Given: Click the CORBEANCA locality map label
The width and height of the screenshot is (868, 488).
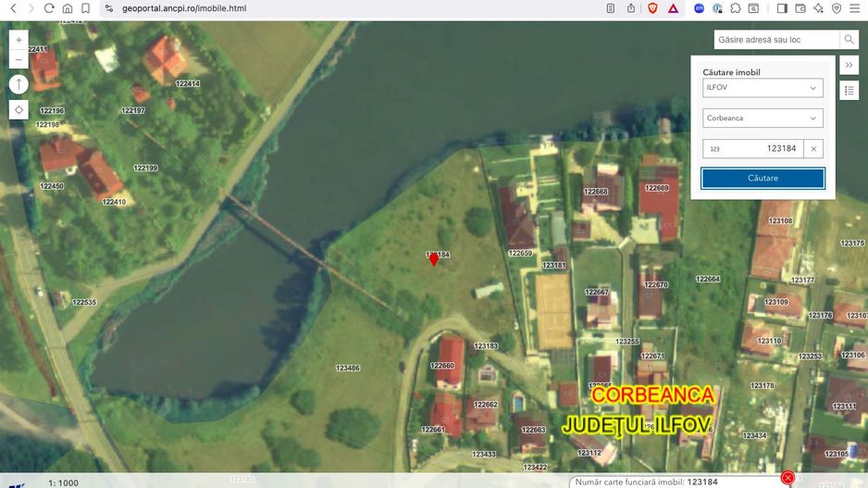Looking at the screenshot, I should 652,395.
